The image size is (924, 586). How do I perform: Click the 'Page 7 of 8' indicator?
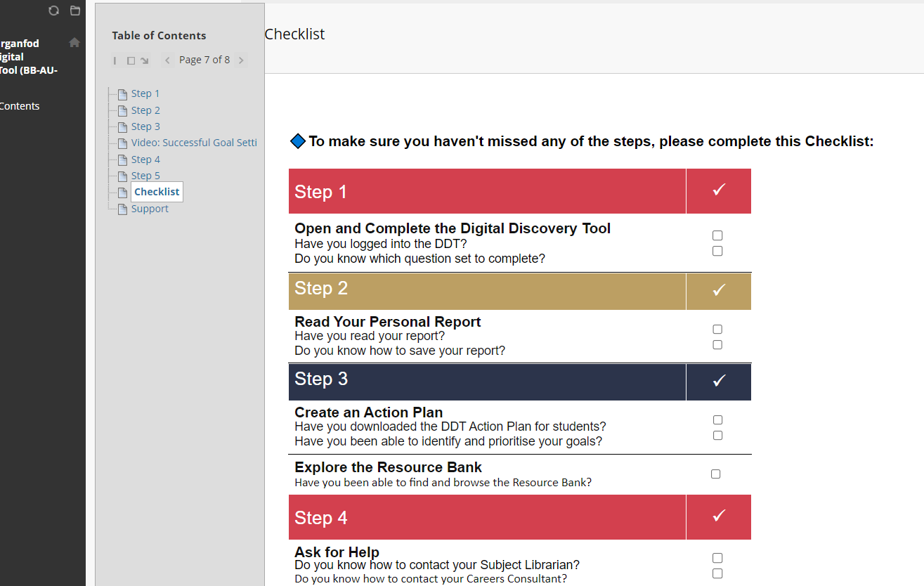pos(204,60)
